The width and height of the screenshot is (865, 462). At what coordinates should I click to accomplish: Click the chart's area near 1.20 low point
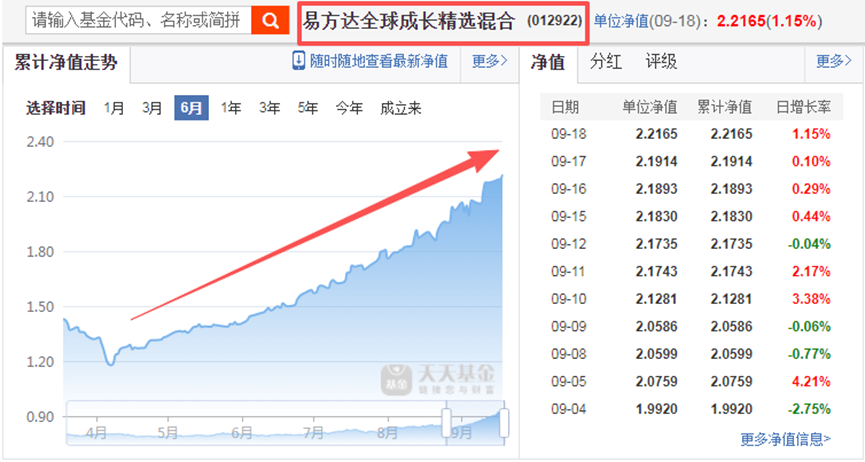[x=110, y=364]
